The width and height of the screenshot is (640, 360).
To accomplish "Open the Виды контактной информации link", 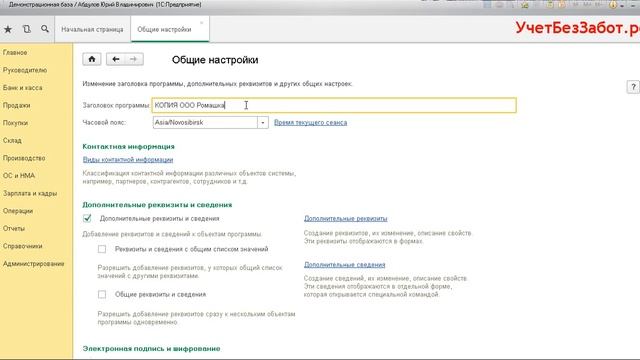I will click(x=128, y=160).
